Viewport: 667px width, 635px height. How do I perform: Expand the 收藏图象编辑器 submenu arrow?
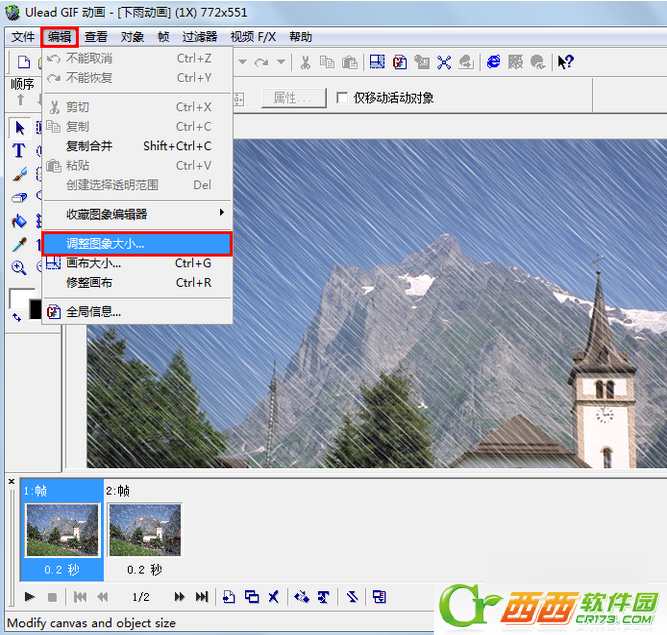tap(222, 212)
